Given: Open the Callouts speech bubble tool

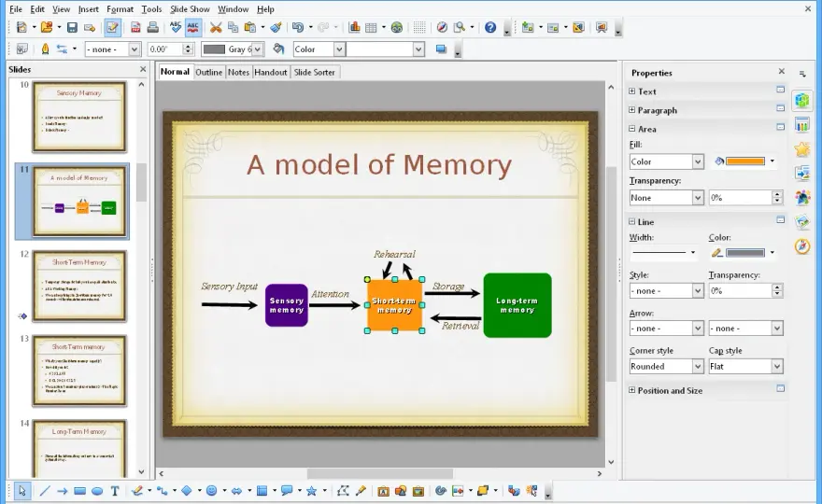Looking at the screenshot, I should pyautogui.click(x=286, y=491).
